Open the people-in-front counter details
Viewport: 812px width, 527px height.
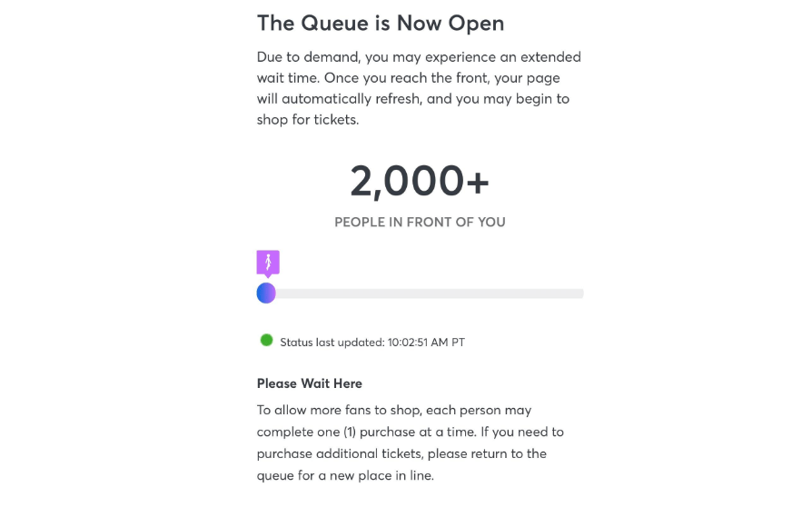(x=420, y=181)
